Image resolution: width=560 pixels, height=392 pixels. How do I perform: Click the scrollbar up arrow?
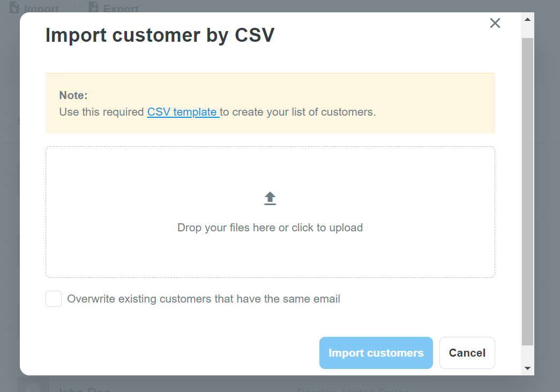tap(527, 20)
